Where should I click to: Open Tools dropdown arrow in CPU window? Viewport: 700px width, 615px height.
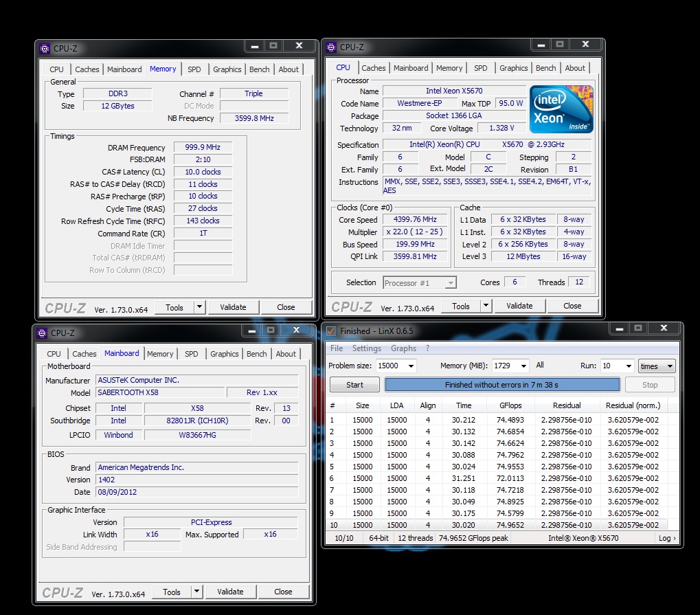(486, 306)
